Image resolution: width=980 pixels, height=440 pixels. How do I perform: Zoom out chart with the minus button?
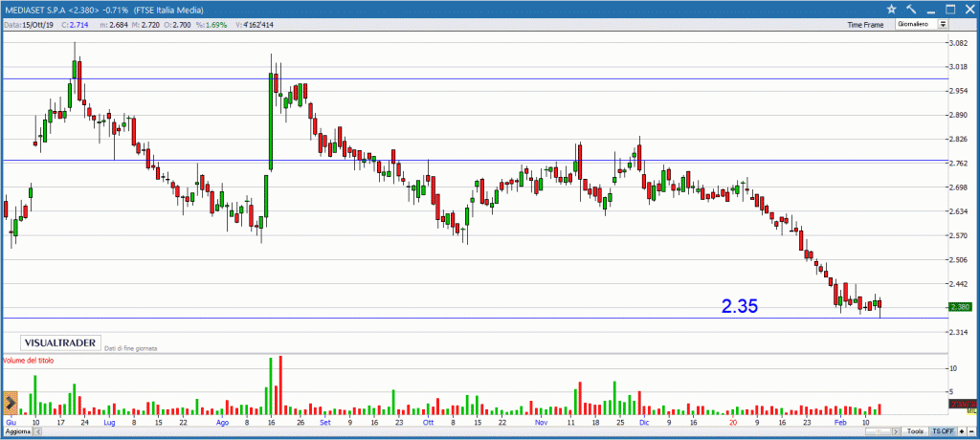(971, 431)
